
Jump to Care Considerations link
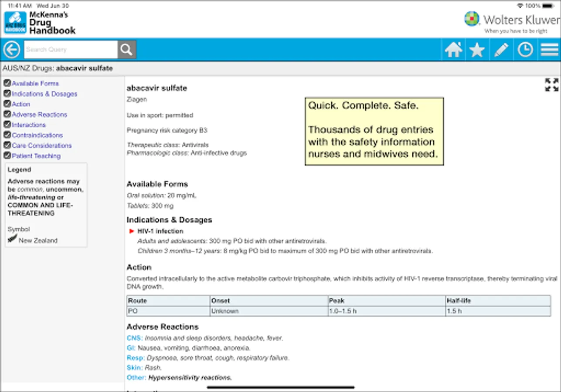click(42, 145)
